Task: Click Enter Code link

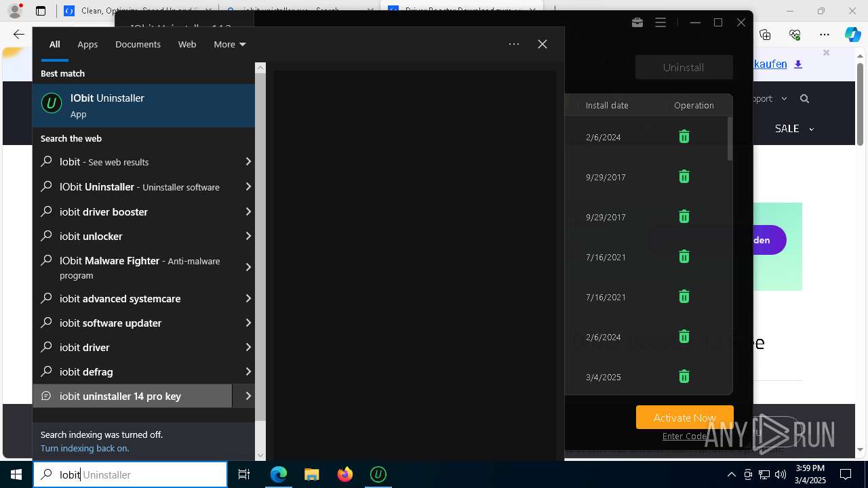Action: 684,436
